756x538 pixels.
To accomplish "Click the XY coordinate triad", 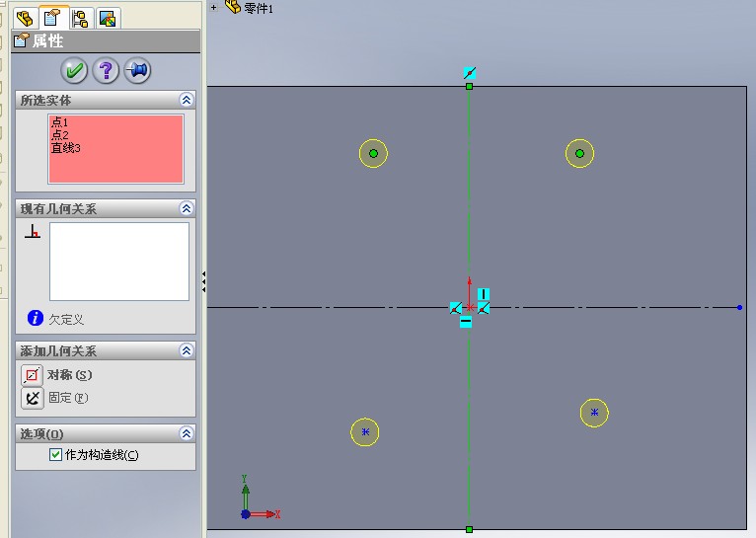I will 261,498.
